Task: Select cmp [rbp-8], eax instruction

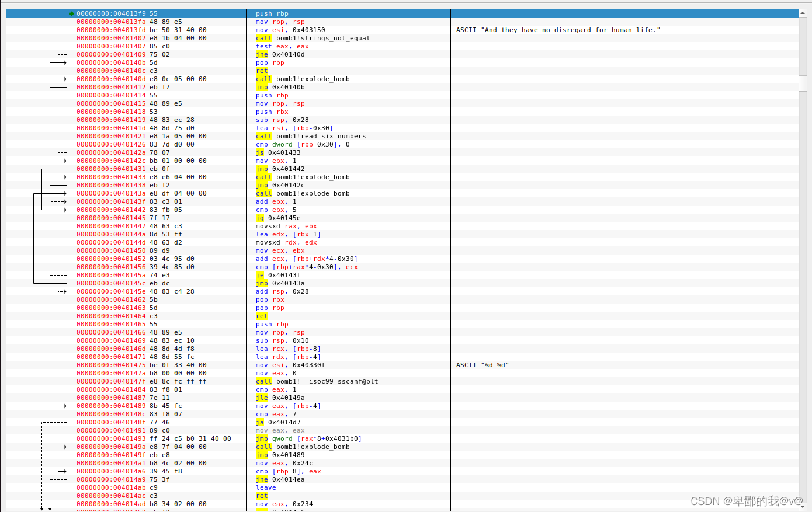Action: [x=288, y=471]
